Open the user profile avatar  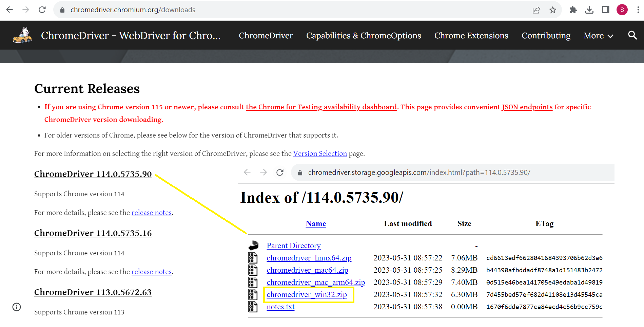coord(622,10)
